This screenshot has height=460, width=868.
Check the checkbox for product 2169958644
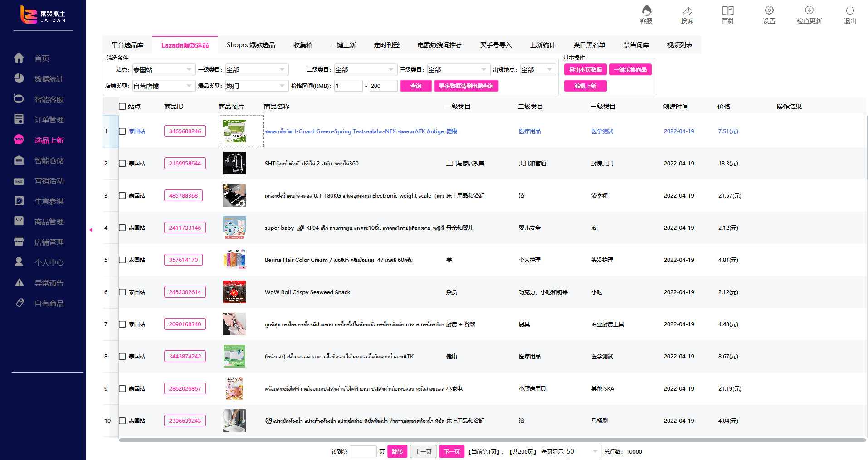(122, 163)
